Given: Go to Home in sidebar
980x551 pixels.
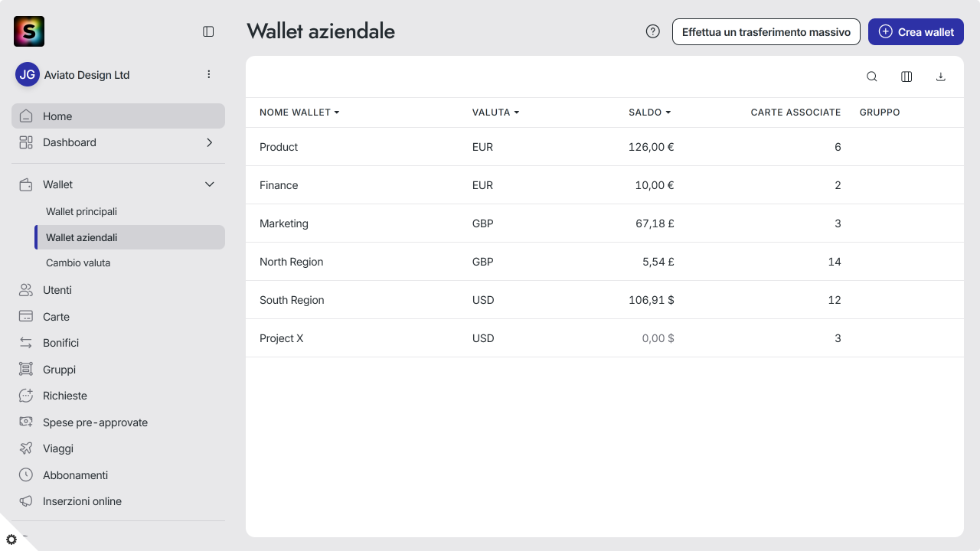Looking at the screenshot, I should pyautogui.click(x=118, y=116).
